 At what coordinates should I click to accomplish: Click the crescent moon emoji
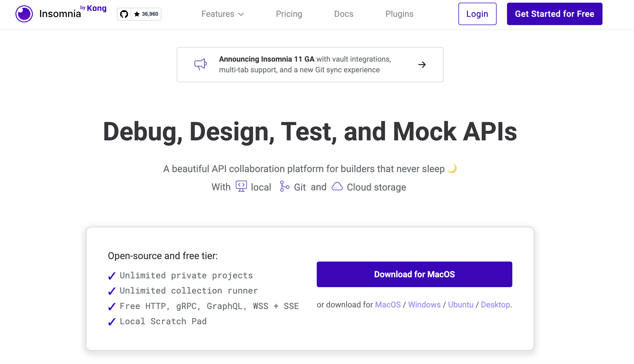452,169
